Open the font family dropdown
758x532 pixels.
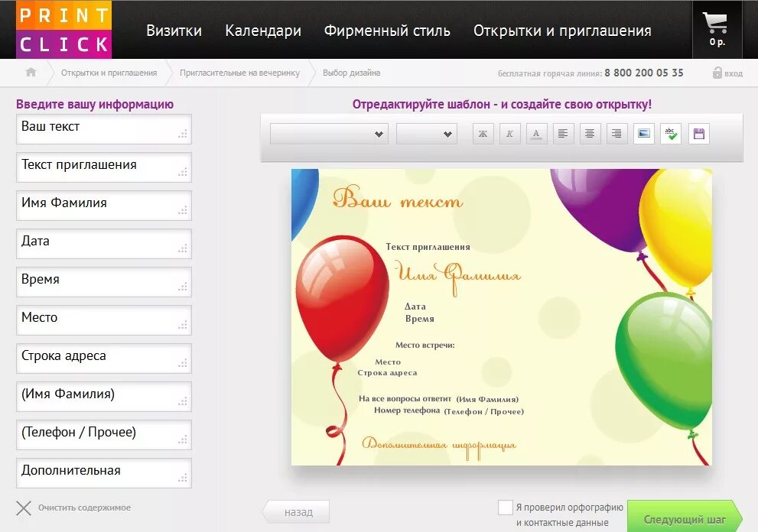[330, 134]
